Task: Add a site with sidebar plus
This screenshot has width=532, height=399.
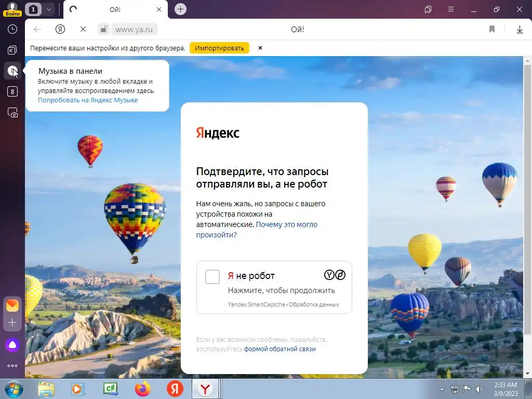Action: [x=12, y=322]
